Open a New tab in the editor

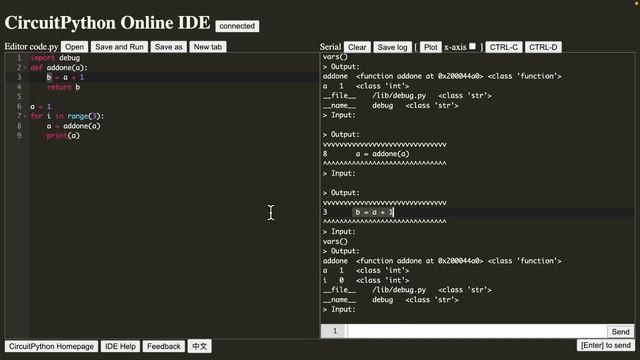(x=208, y=47)
